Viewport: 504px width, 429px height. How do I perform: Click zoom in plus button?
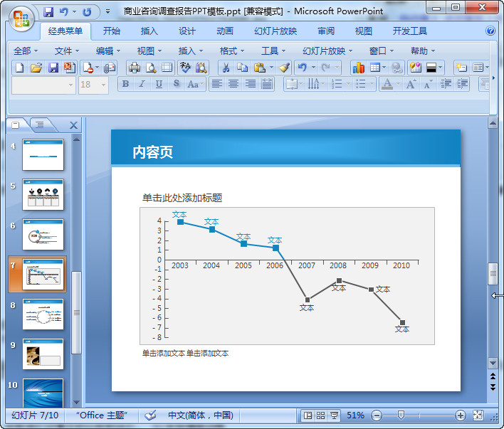click(x=461, y=415)
